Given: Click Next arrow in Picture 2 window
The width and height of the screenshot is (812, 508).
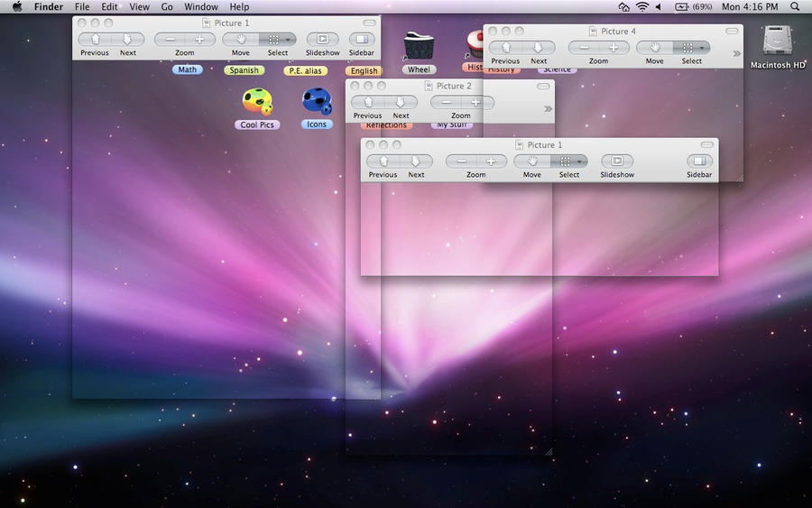Looking at the screenshot, I should (x=401, y=103).
